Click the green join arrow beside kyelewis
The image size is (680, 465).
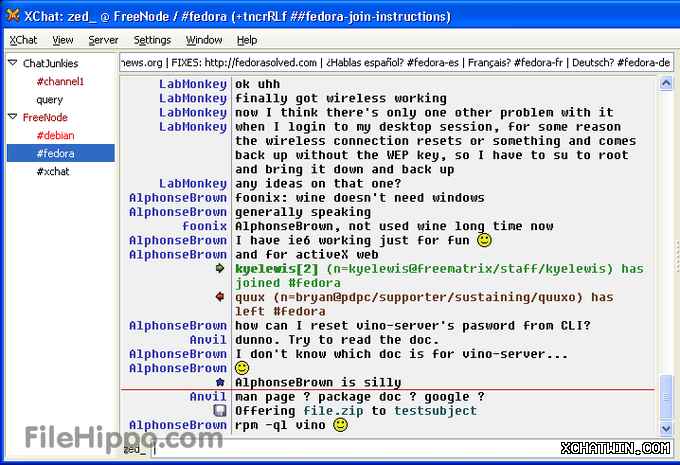point(220,269)
